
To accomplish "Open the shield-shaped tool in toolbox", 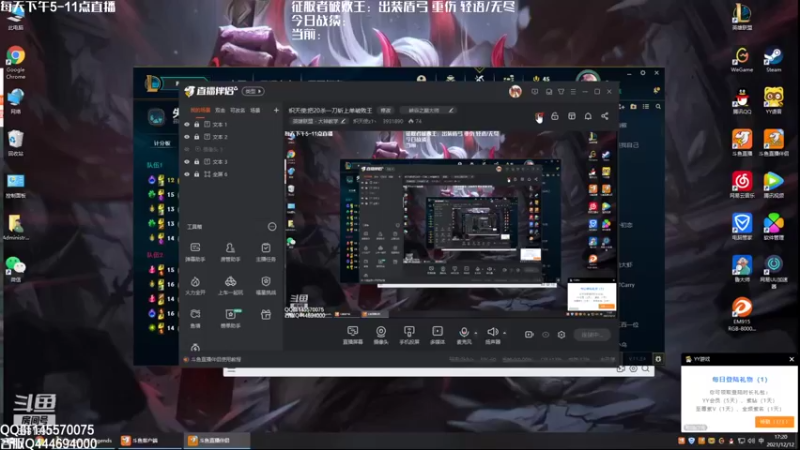I will [266, 285].
